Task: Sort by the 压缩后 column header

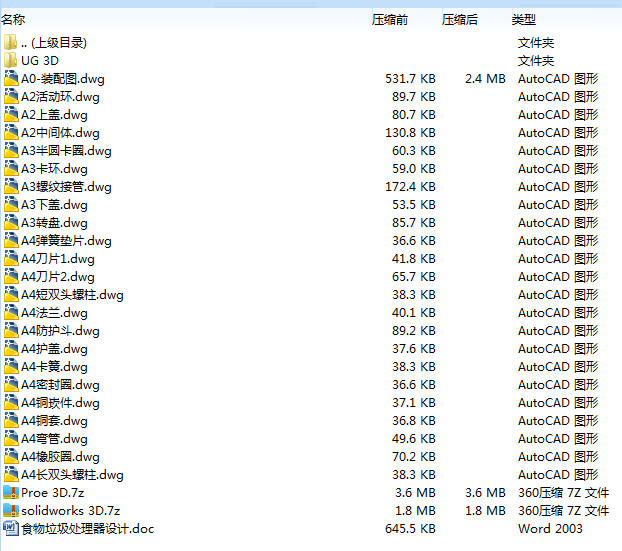Action: coord(460,19)
